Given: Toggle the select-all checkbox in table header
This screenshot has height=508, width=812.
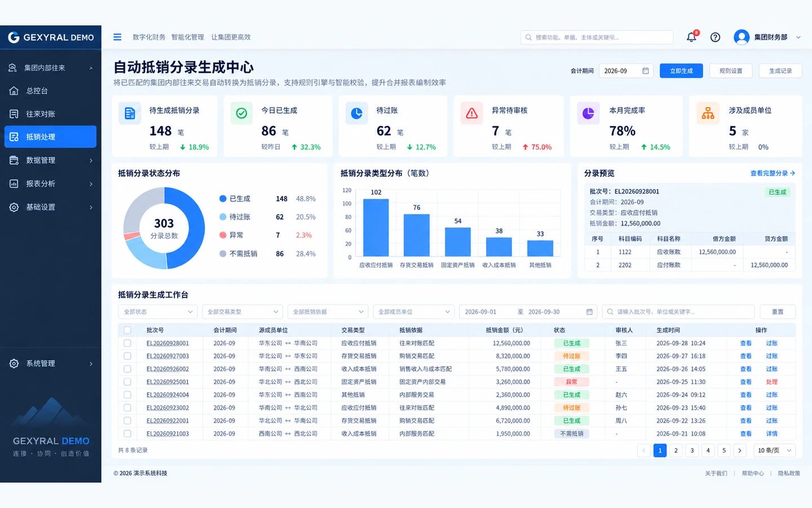Looking at the screenshot, I should [127, 330].
